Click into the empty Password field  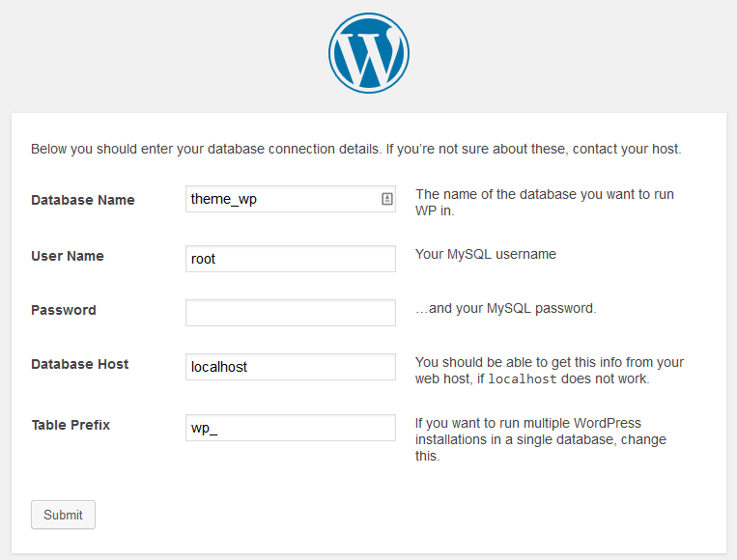(x=291, y=313)
